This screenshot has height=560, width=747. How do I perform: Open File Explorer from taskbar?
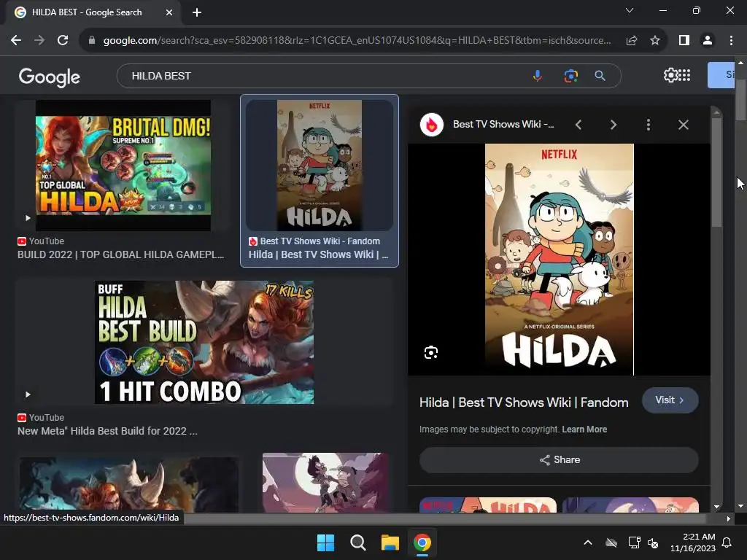[x=390, y=542]
